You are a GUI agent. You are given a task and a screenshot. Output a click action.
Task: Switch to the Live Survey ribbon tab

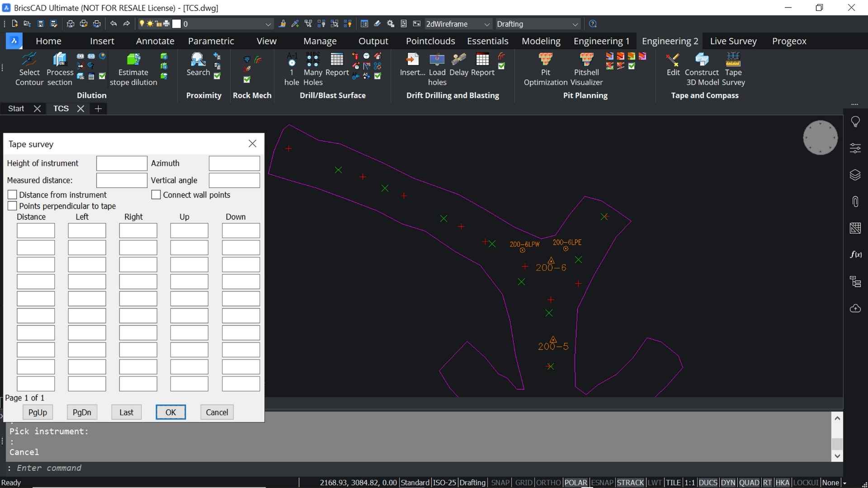(x=733, y=41)
